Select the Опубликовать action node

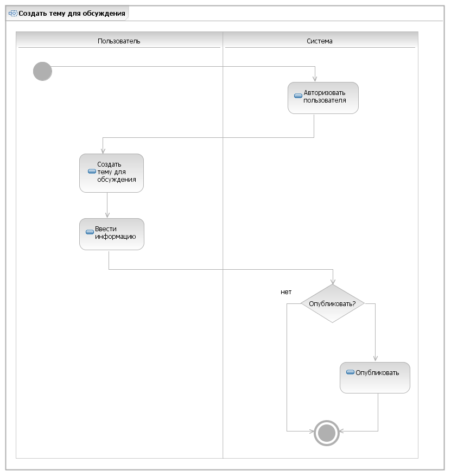375,378
